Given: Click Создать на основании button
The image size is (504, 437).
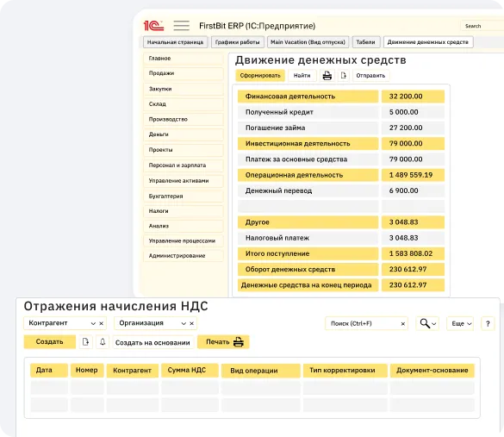Looking at the screenshot, I should coord(153,343).
